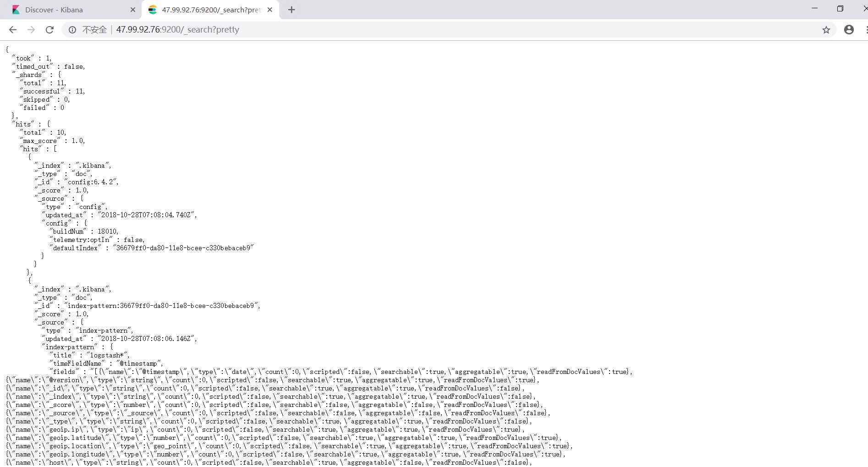This screenshot has width=868, height=467.
Task: Click the "timed_out" : false line
Action: tap(49, 66)
